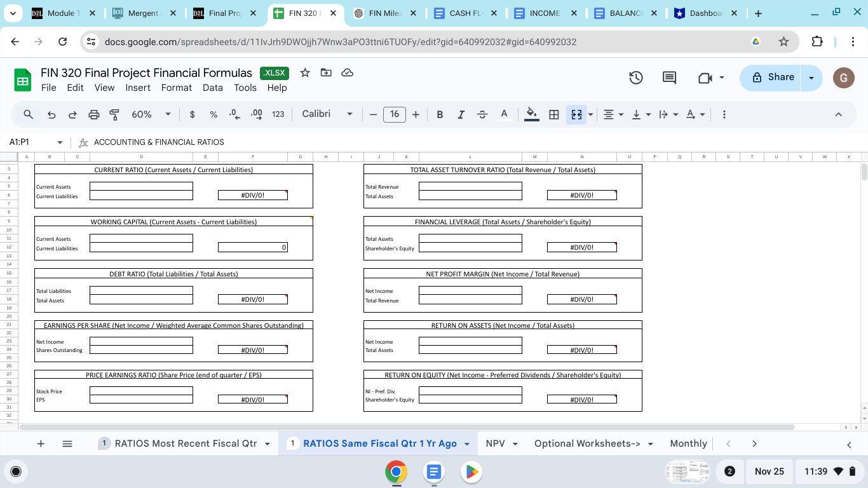The image size is (868, 488).
Task: Format as percent
Action: click(x=214, y=114)
